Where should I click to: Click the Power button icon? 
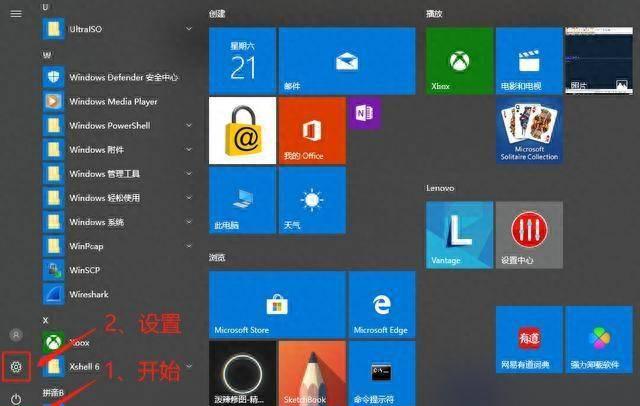click(x=16, y=399)
